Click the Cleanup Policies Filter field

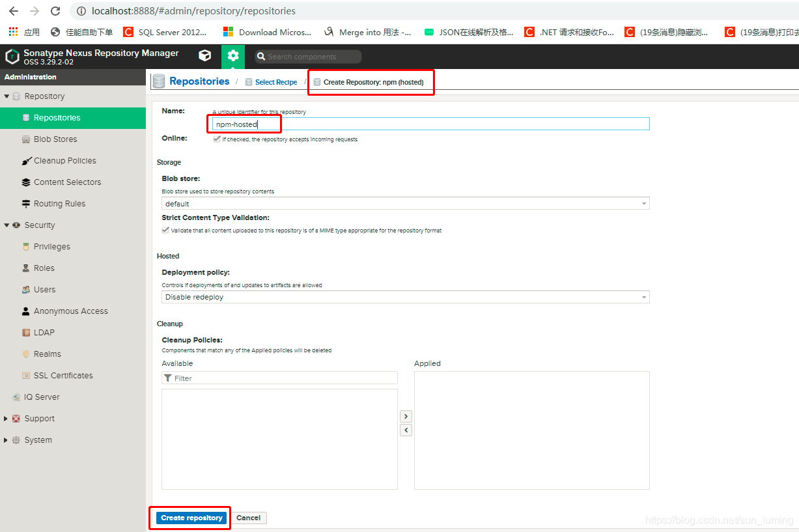coord(279,378)
